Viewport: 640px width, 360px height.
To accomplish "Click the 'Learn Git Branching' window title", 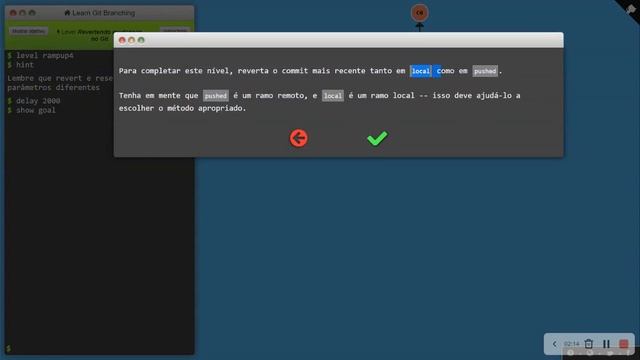I will 103,13.
